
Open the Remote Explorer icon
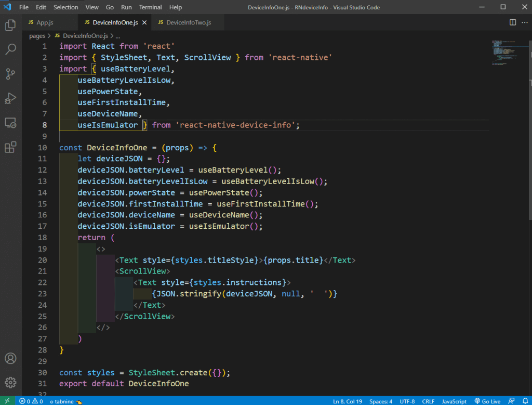click(10, 123)
